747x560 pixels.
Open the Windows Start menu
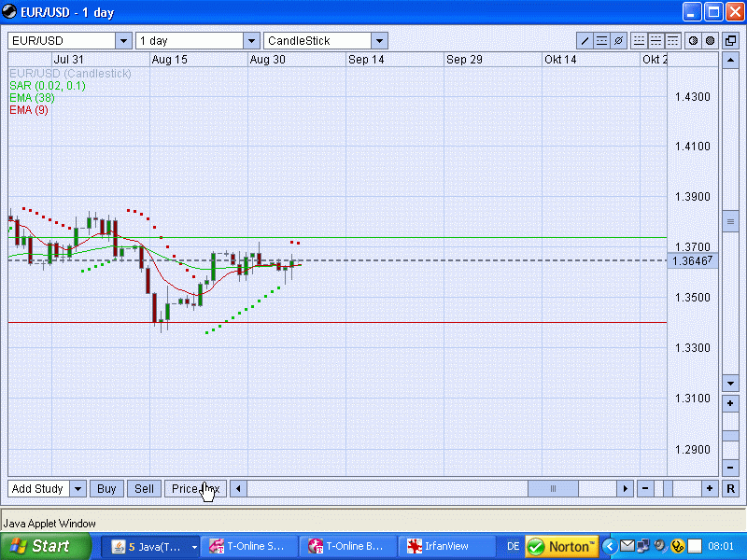pyautogui.click(x=46, y=546)
